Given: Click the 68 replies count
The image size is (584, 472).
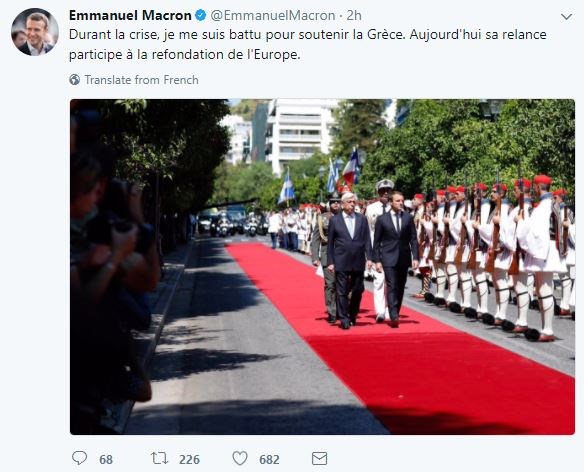Looking at the screenshot, I should [x=106, y=459].
